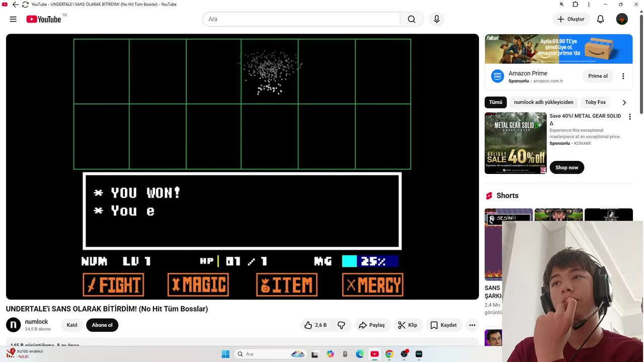
Task: Reload the page with the refresh icon
Action: [25, 5]
